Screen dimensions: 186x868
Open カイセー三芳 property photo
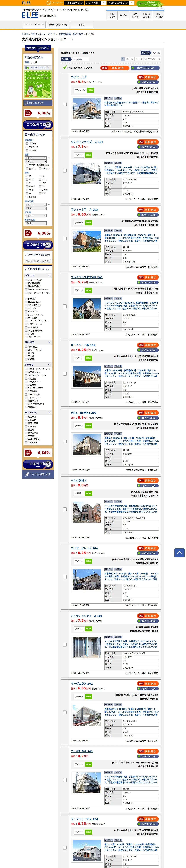click(87, 109)
